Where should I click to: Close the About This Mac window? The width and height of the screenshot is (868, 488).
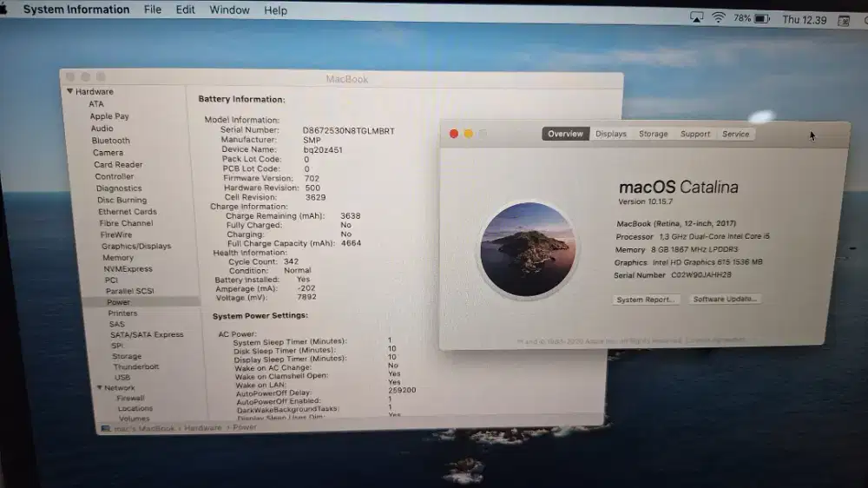point(454,134)
